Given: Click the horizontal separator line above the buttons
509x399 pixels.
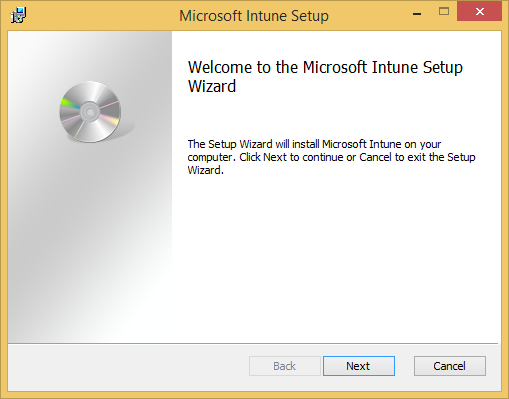Looking at the screenshot, I should point(253,343).
